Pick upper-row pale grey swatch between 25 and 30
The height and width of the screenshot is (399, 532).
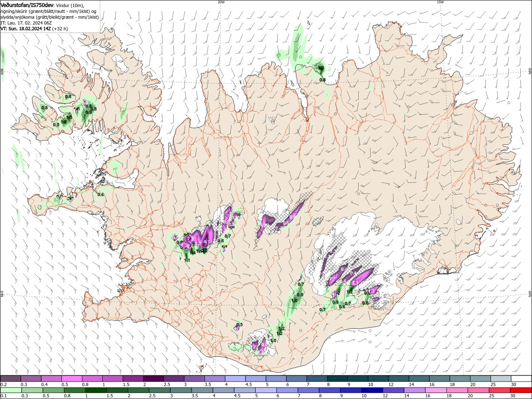[x=500, y=378]
